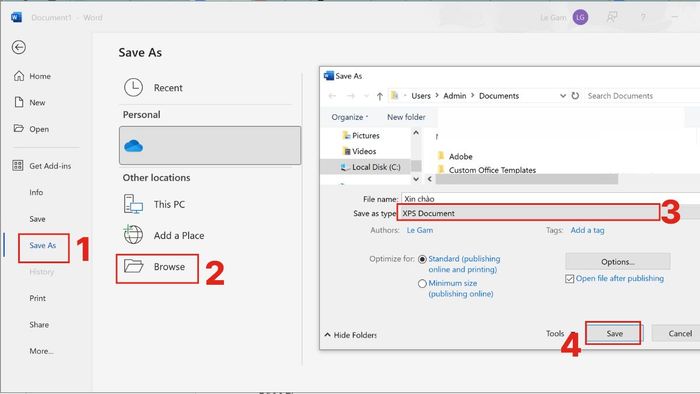Click the Browse folder icon
The height and width of the screenshot is (394, 700).
pyautogui.click(x=133, y=266)
